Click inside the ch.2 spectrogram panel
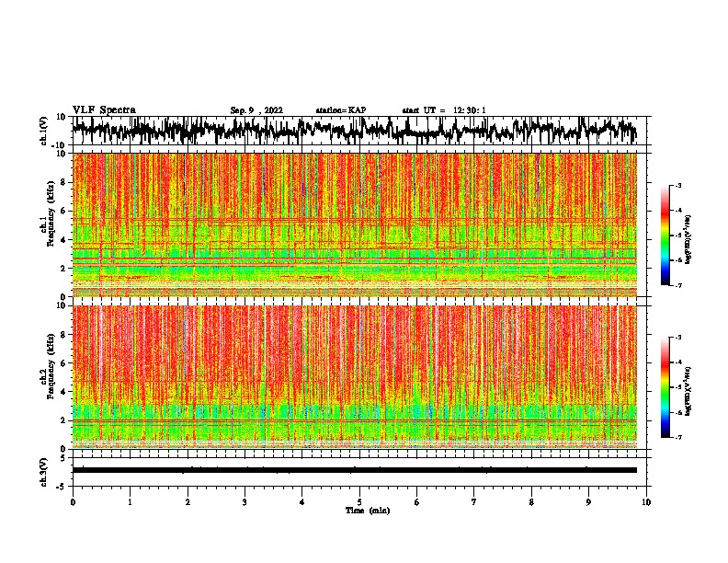 (354, 377)
